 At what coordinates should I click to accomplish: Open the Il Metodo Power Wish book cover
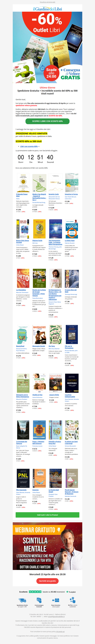coord(23,183)
